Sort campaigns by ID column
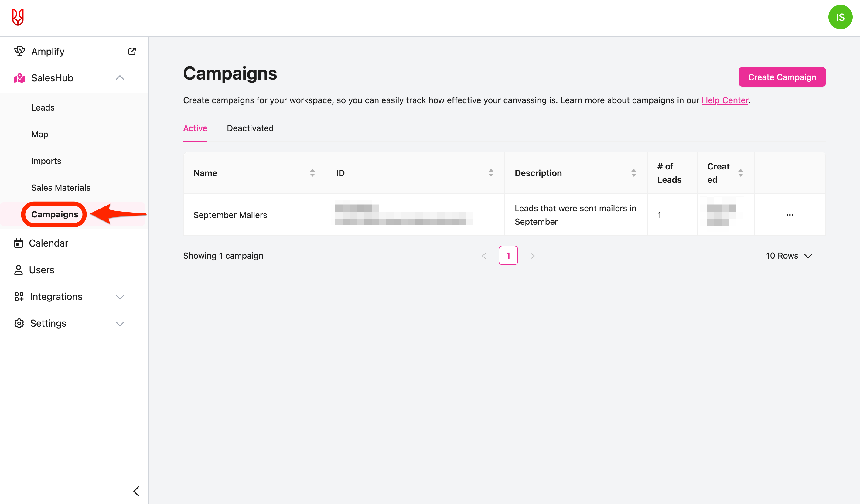Image resolution: width=860 pixels, height=504 pixels. (x=491, y=173)
